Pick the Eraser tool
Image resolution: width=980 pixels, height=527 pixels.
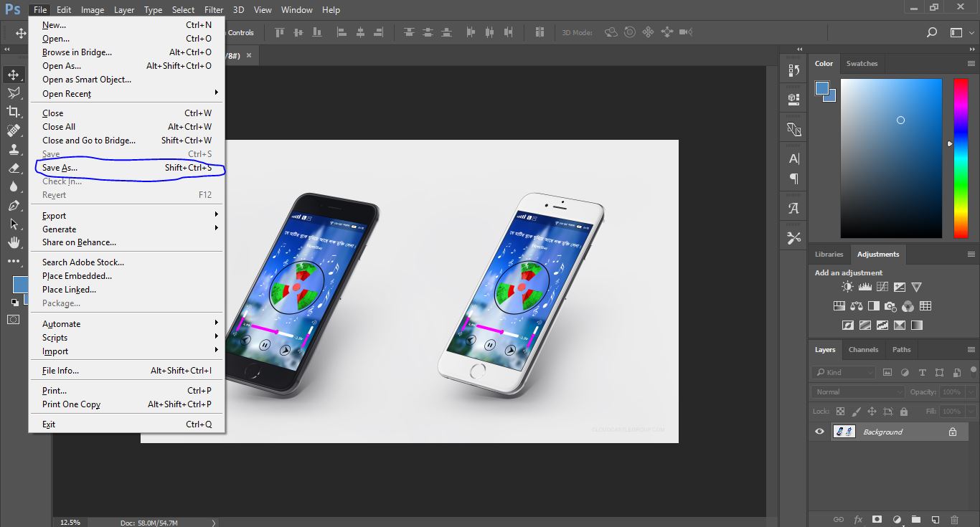(x=14, y=168)
